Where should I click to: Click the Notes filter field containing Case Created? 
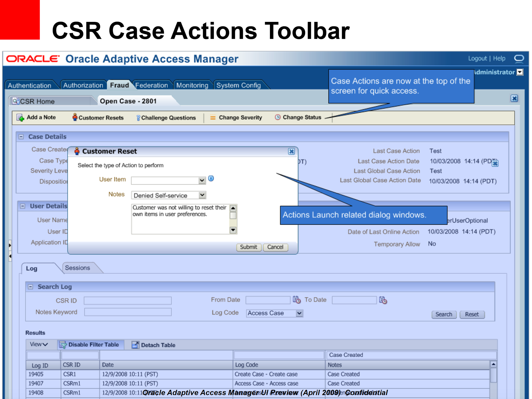pyautogui.click(x=411, y=355)
